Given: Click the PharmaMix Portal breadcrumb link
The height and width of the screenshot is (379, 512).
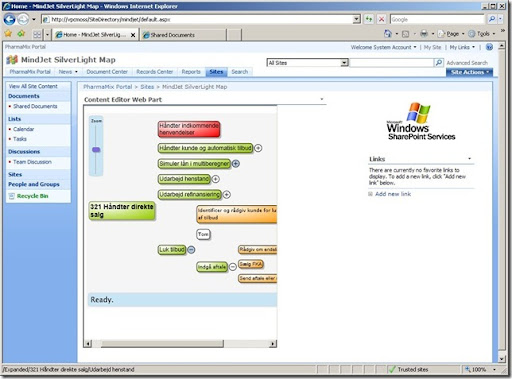Looking at the screenshot, I should pos(107,87).
